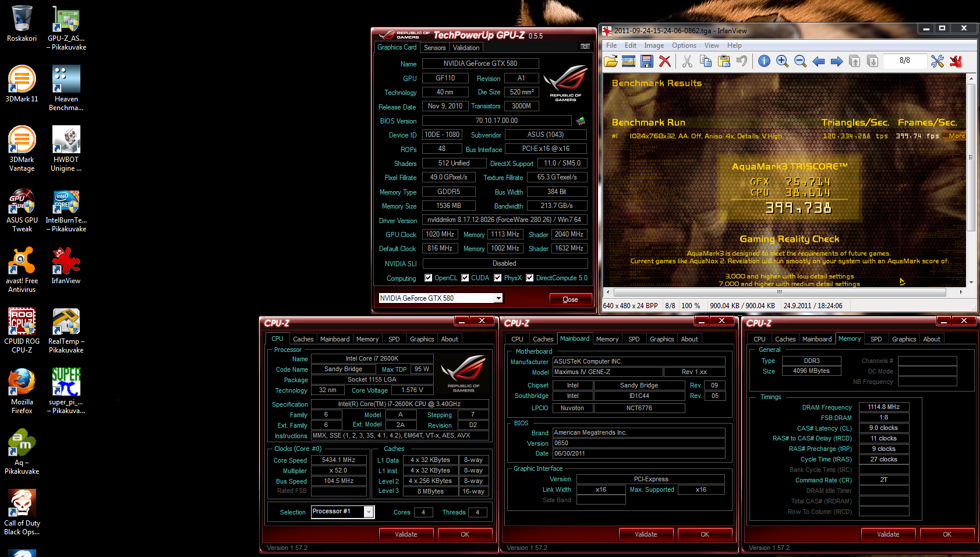Click IrfanView's vertical scrollbar thumb
980x557 pixels.
pyautogui.click(x=971, y=157)
